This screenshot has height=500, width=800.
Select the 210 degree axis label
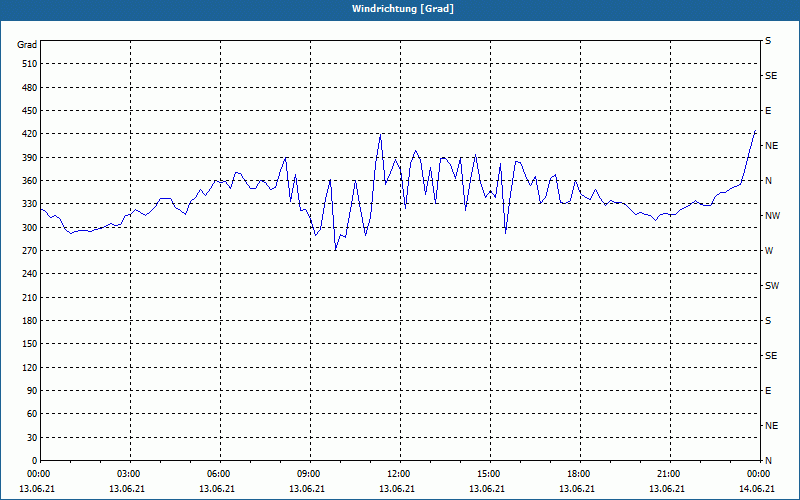30,297
